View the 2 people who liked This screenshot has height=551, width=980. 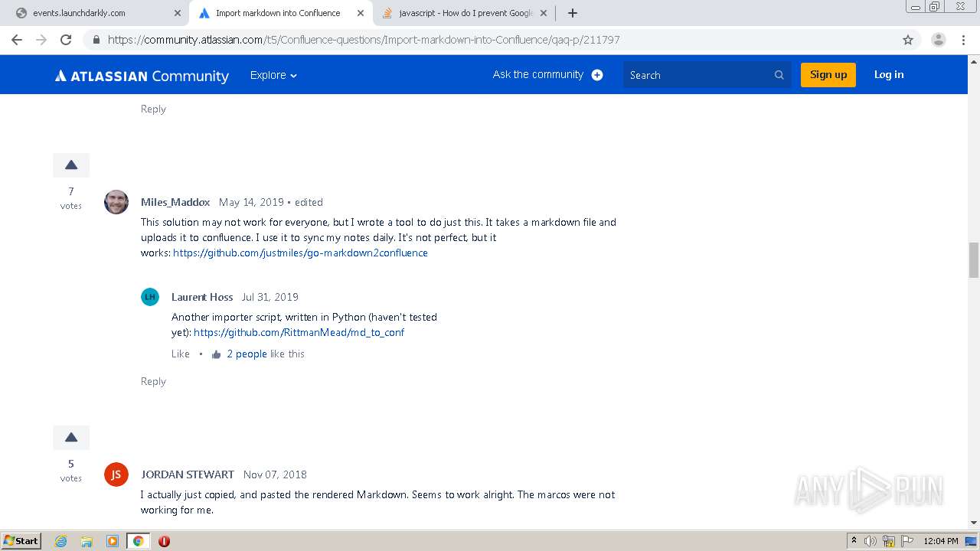click(x=247, y=354)
